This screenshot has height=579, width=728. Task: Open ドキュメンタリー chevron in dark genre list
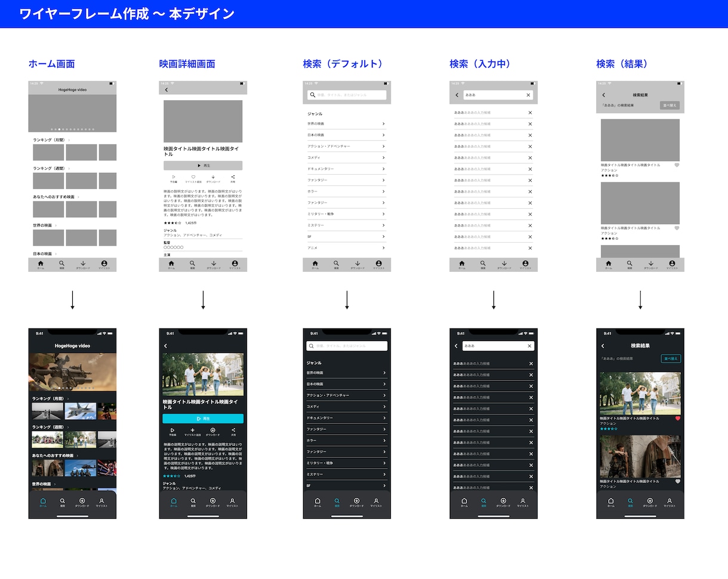click(x=384, y=418)
